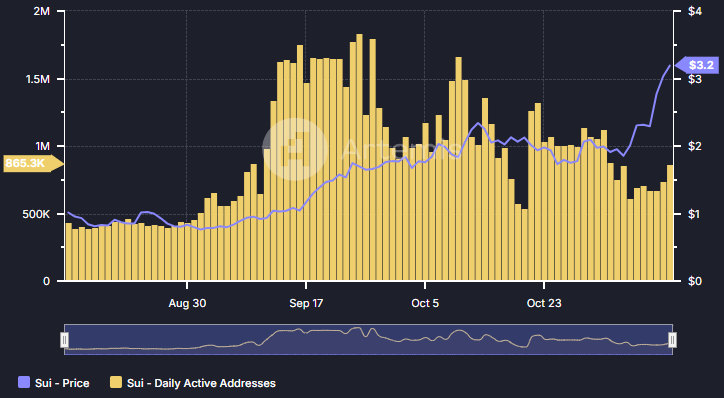
Task: Click the 500K left axis label
Action: coord(36,214)
